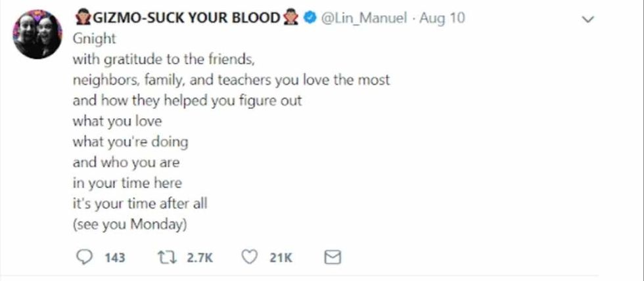The height and width of the screenshot is (281, 644).
Task: Click the 143 replies count
Action: point(115,258)
